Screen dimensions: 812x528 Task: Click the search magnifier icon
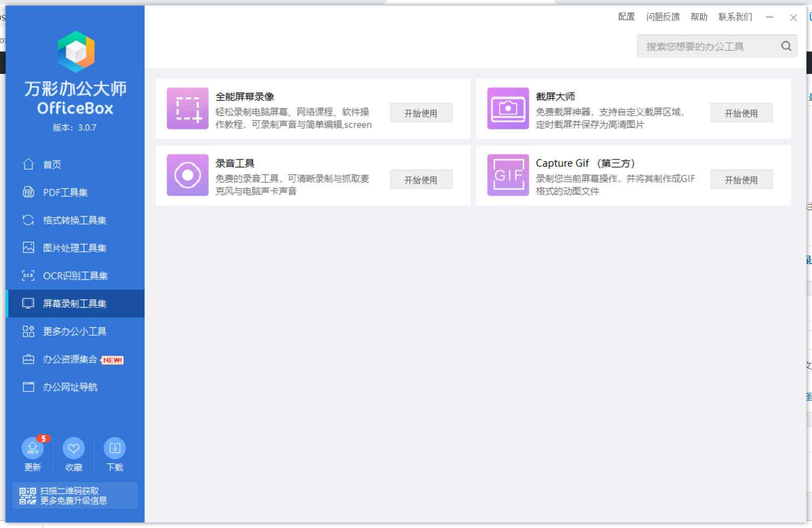point(786,46)
